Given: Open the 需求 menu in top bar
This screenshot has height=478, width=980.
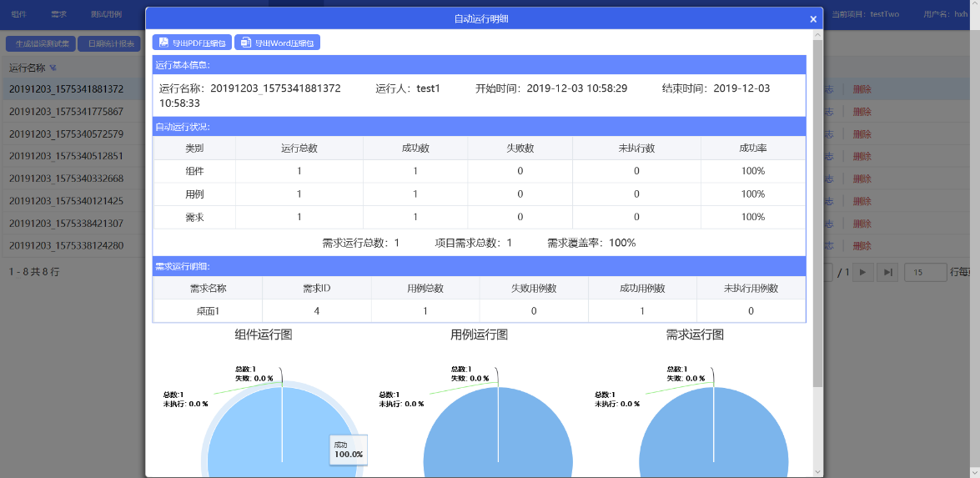Looking at the screenshot, I should tap(58, 14).
